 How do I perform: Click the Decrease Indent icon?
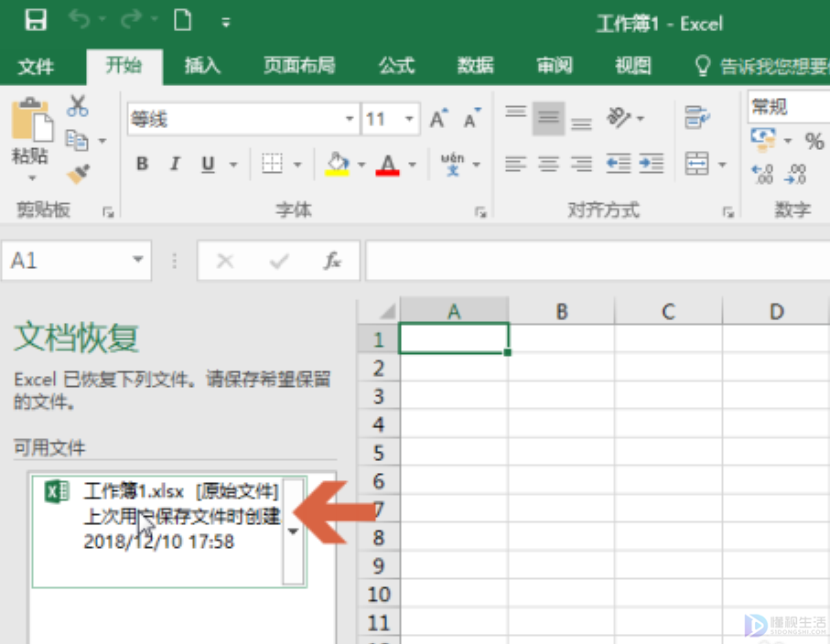(x=619, y=164)
